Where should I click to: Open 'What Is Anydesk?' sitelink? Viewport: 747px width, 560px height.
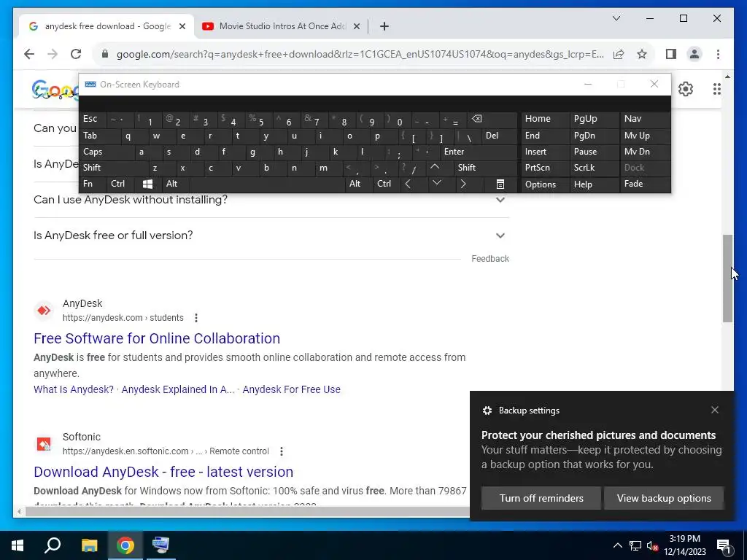(x=74, y=389)
